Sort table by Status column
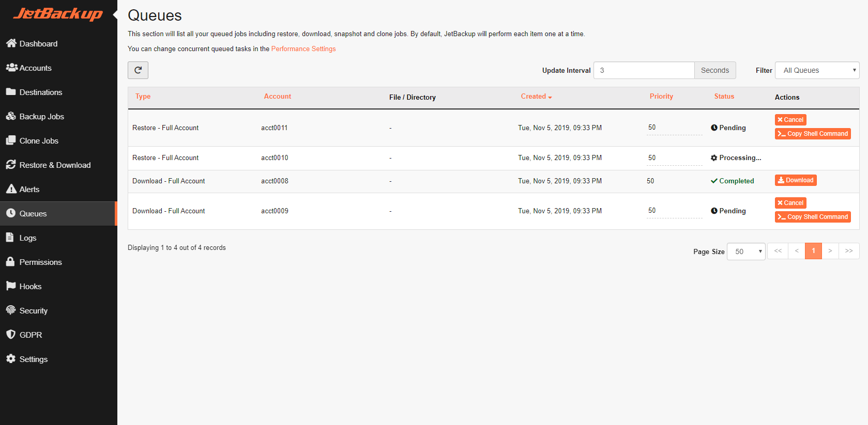The width and height of the screenshot is (868, 425). point(724,96)
